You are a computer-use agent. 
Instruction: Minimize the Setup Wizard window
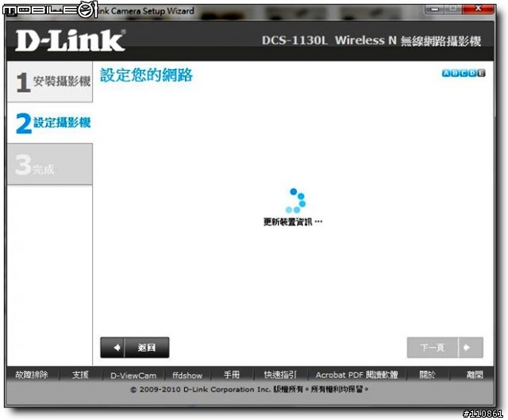tap(434, 9)
